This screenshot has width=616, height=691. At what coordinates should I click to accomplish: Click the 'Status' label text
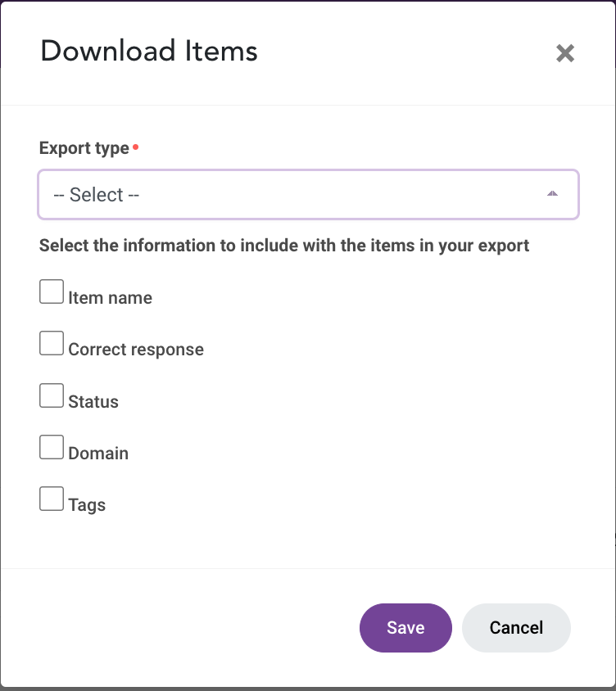click(93, 401)
